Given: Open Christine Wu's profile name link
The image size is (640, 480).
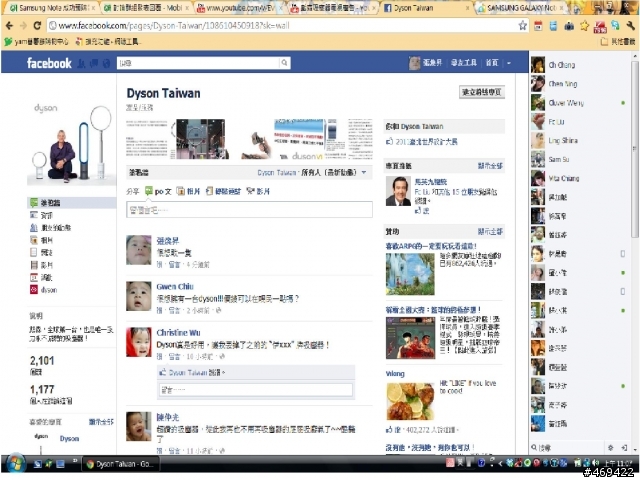Looking at the screenshot, I should (178, 333).
